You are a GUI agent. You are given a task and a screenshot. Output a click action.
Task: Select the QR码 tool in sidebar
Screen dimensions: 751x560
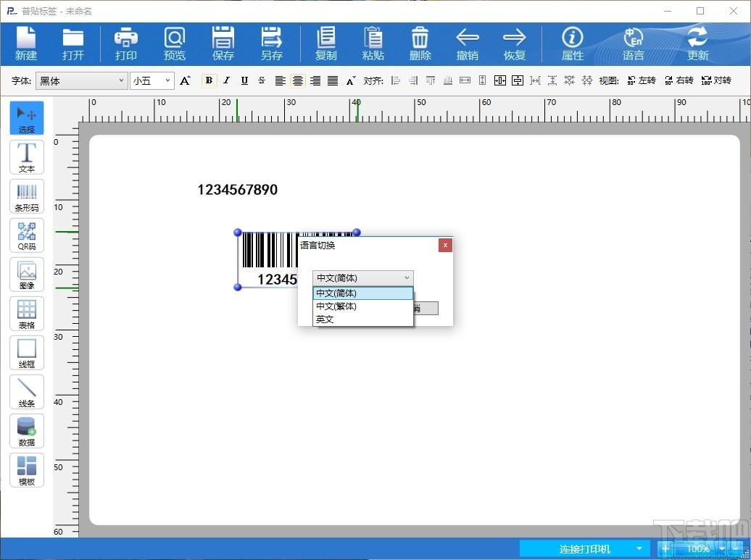(27, 235)
